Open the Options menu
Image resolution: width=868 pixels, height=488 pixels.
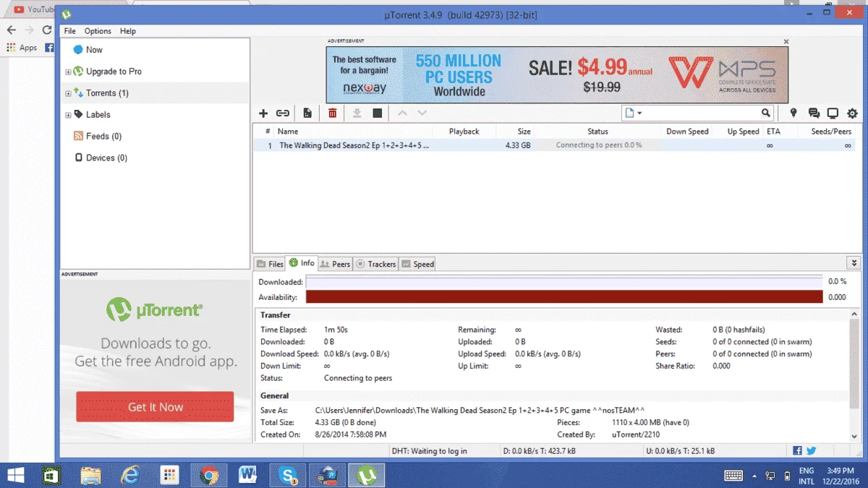[98, 31]
